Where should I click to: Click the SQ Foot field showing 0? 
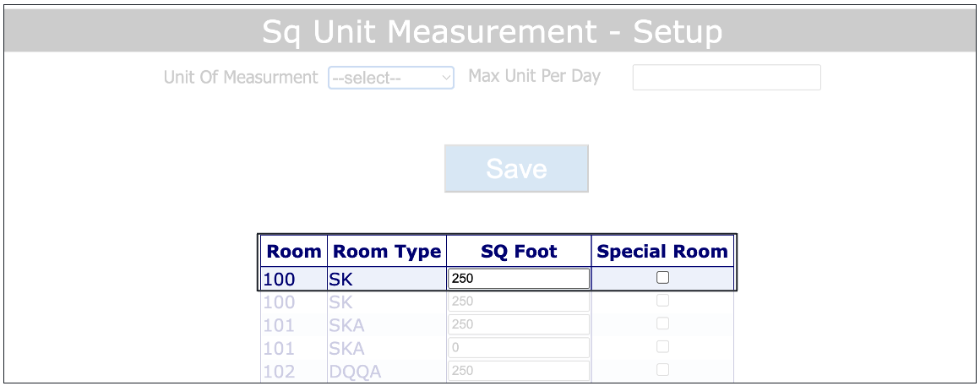click(519, 347)
